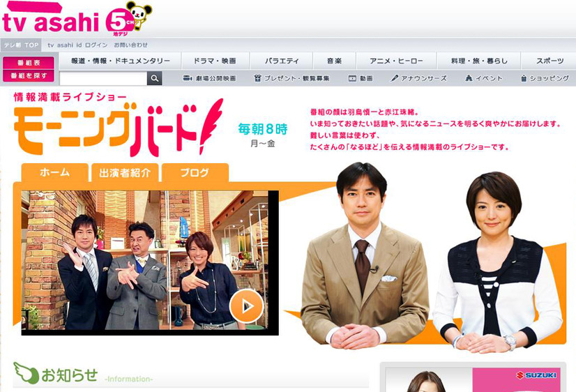The height and width of the screenshot is (392, 576).
Task: Click the SUZUKI logo in the ad
Action: (536, 375)
